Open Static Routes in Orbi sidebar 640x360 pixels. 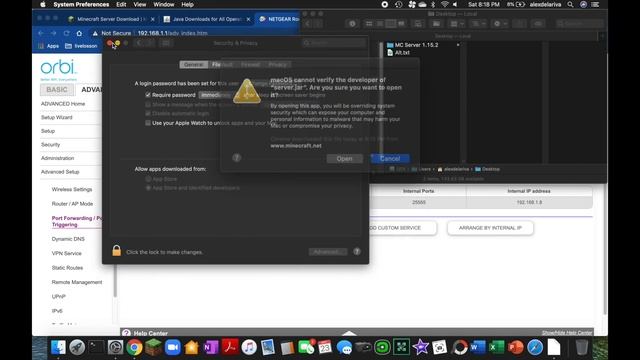(x=67, y=268)
